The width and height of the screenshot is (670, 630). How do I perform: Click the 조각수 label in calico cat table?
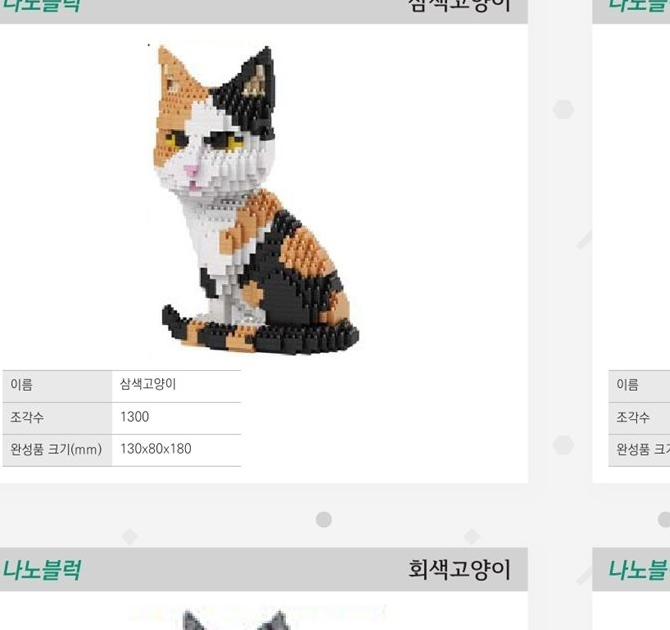(x=27, y=417)
